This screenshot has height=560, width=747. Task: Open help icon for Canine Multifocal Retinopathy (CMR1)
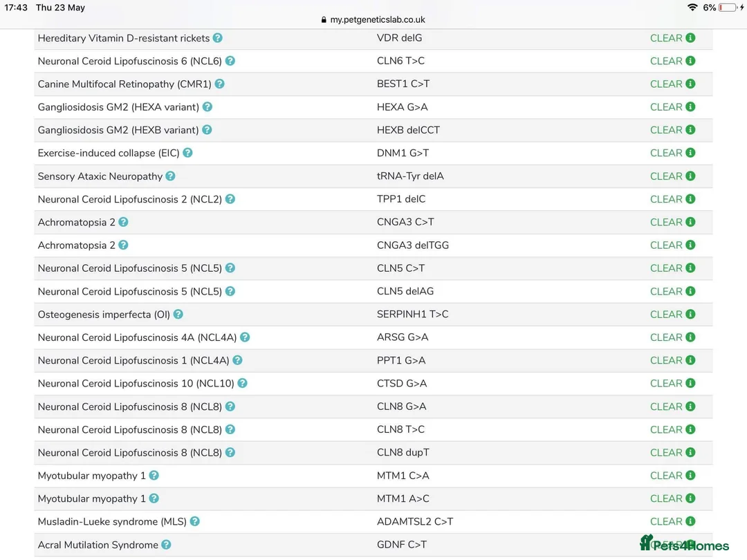tap(220, 84)
